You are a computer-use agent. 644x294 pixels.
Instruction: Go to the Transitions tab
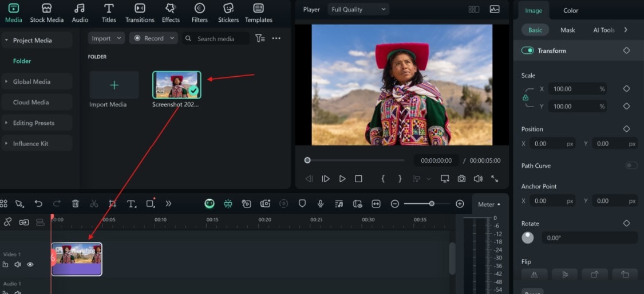click(140, 13)
